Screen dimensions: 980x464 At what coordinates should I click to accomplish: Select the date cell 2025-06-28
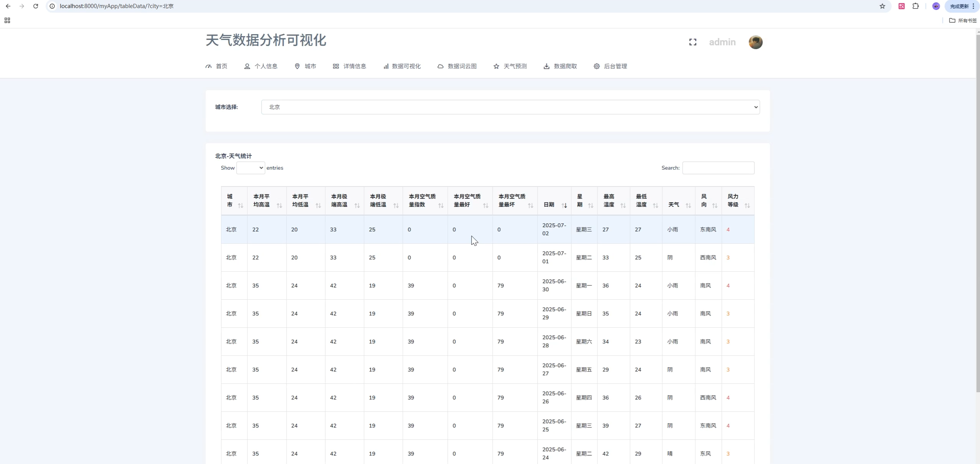(554, 342)
